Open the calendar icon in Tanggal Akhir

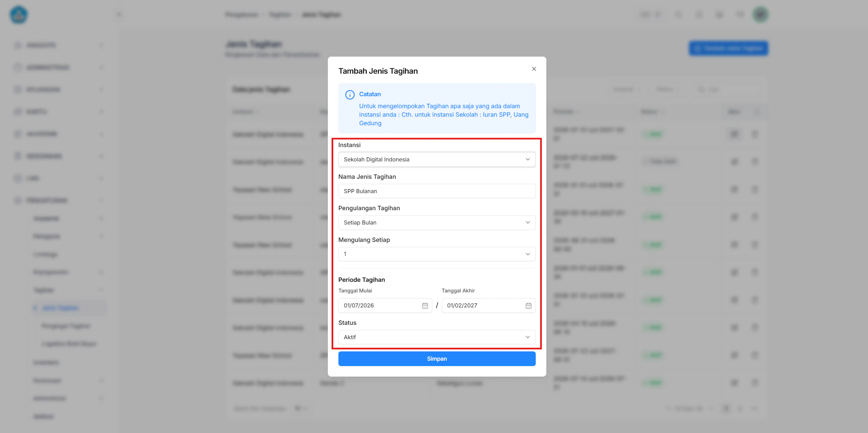pyautogui.click(x=528, y=305)
